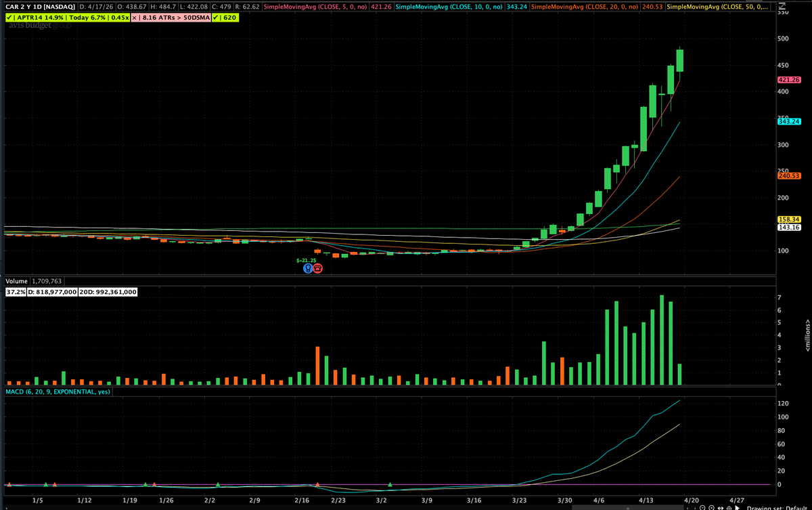Click the 4/20 date on time axis
Image resolution: width=812 pixels, height=510 pixels.
pos(691,501)
